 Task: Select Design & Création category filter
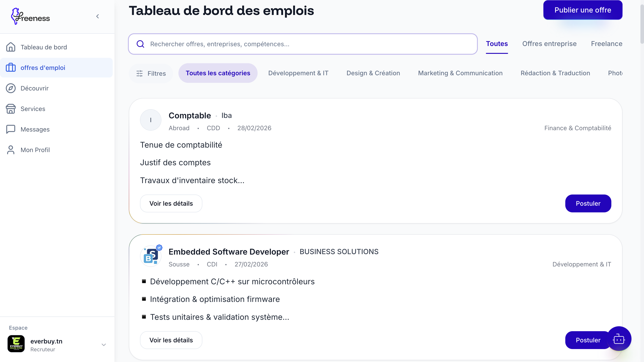point(373,73)
